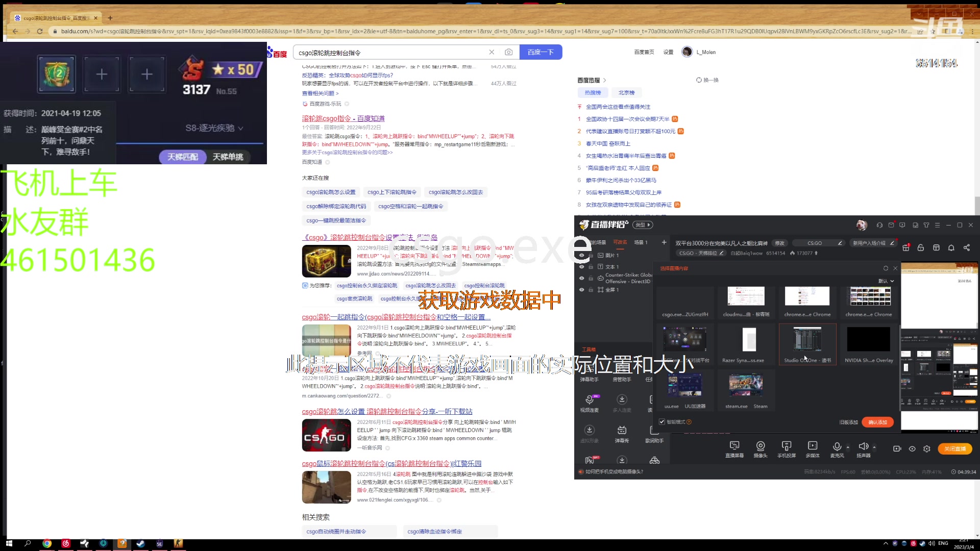
Task: Click the unlock padlock icon beside the gift box
Action: coord(921,247)
